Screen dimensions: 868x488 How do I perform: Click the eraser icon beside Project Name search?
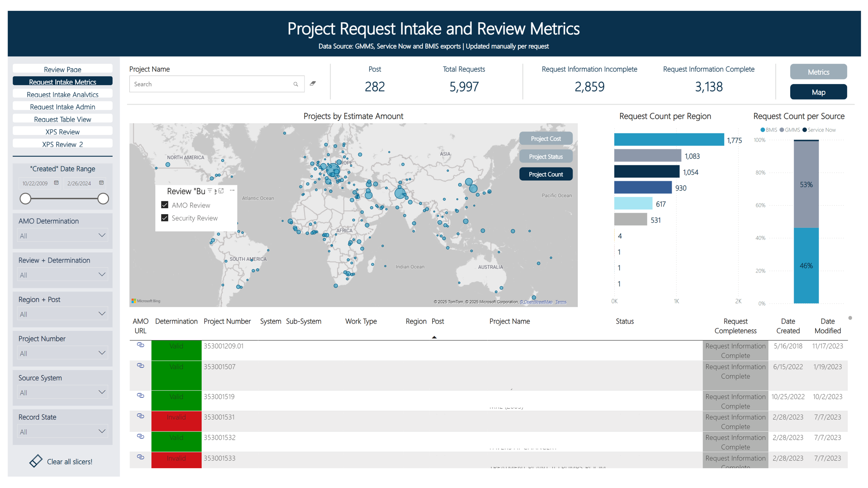point(313,84)
